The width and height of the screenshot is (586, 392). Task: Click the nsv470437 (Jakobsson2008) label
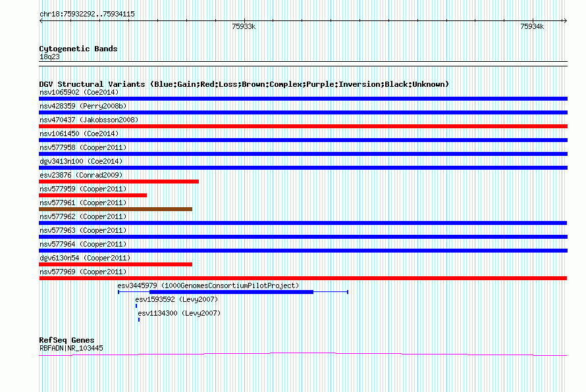89,120
